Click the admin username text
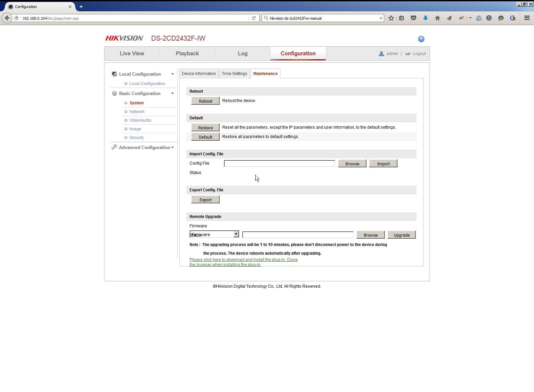Screen dimensions: 534x392 [x=392, y=54]
